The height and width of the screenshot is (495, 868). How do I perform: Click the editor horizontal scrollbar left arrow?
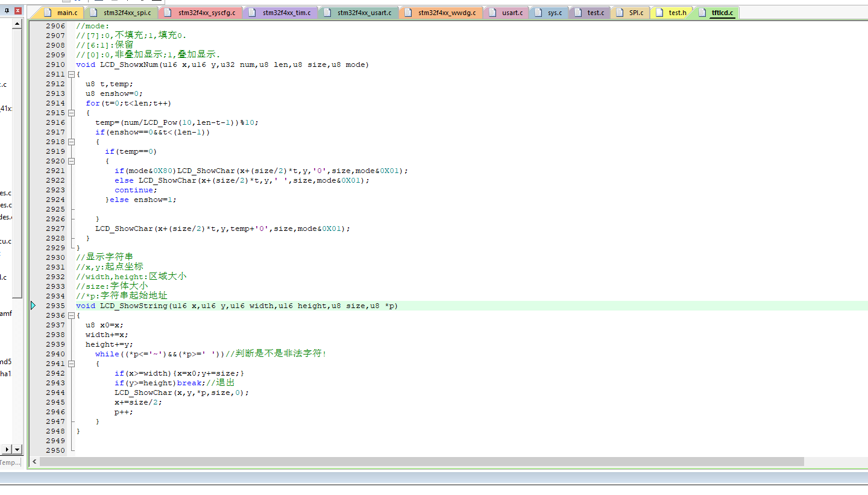click(34, 461)
